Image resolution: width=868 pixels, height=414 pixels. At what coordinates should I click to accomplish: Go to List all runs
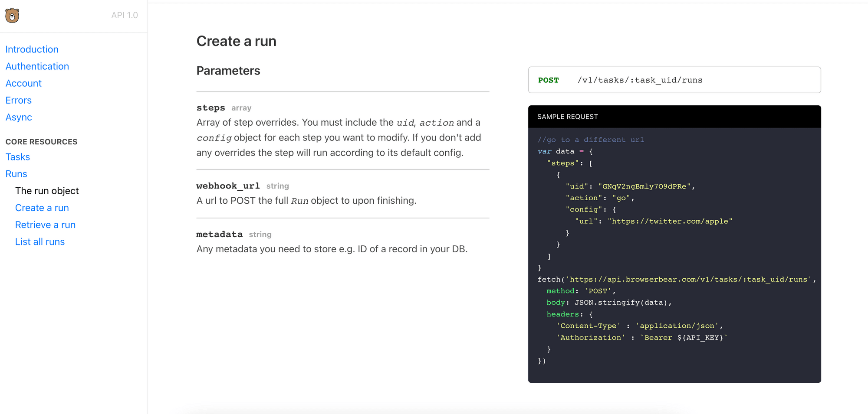[39, 241]
